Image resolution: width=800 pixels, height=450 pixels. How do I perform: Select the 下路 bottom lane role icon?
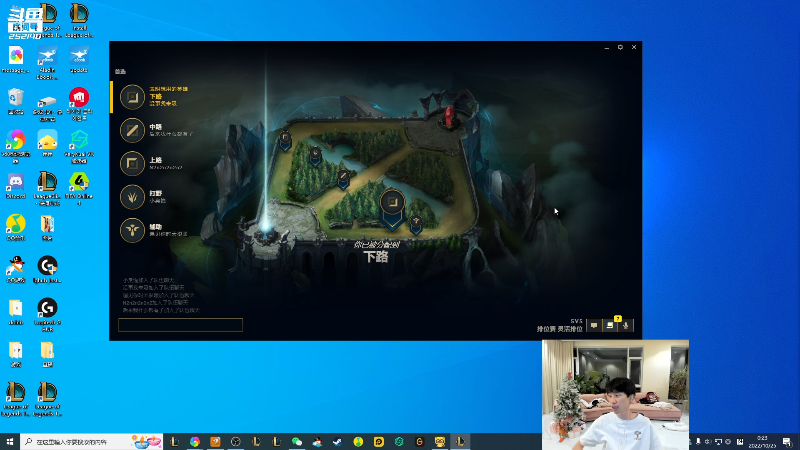click(x=132, y=97)
